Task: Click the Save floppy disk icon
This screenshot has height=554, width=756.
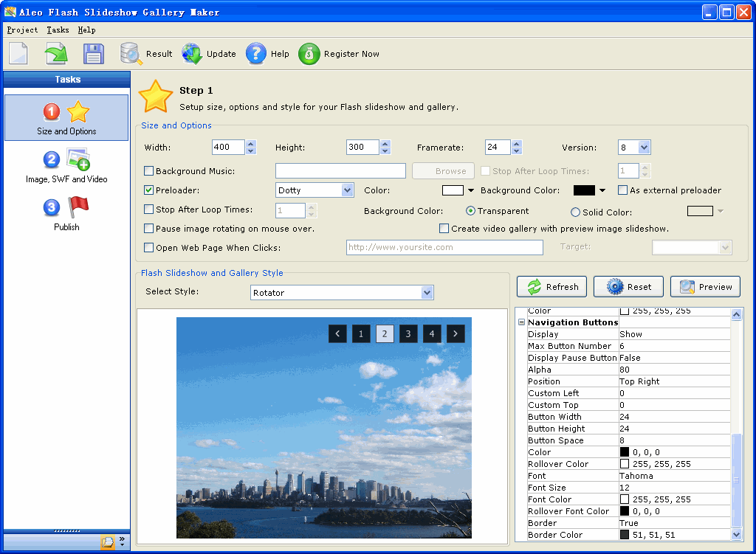Action: [94, 54]
